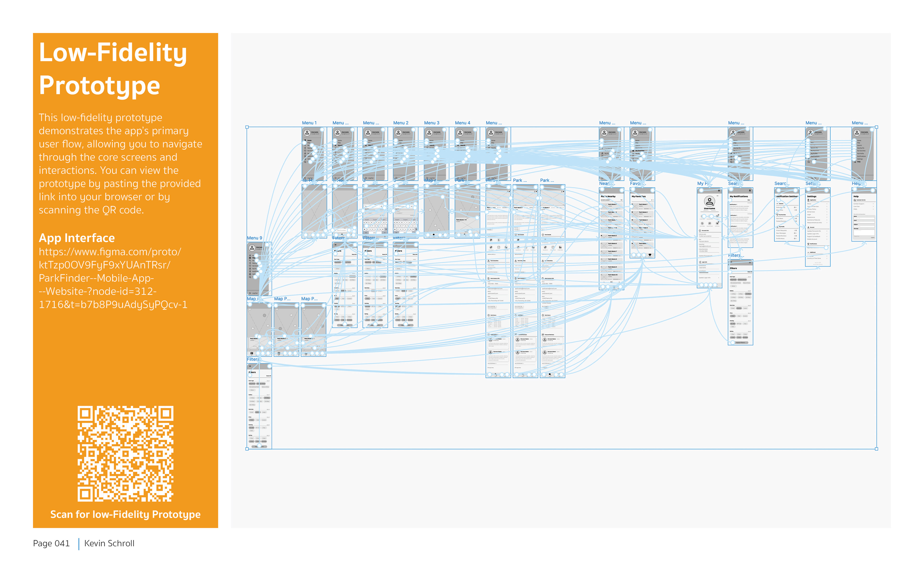This screenshot has height=561, width=924.
Task: Click Apply Filters button in rightmost Filters frame
Action: pos(740,342)
